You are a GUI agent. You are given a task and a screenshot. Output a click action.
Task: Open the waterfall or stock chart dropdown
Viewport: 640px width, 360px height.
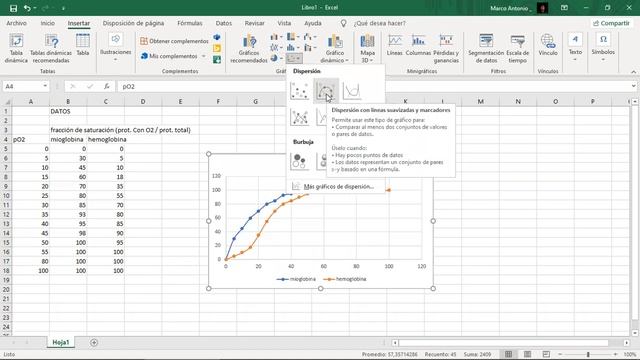point(310,38)
